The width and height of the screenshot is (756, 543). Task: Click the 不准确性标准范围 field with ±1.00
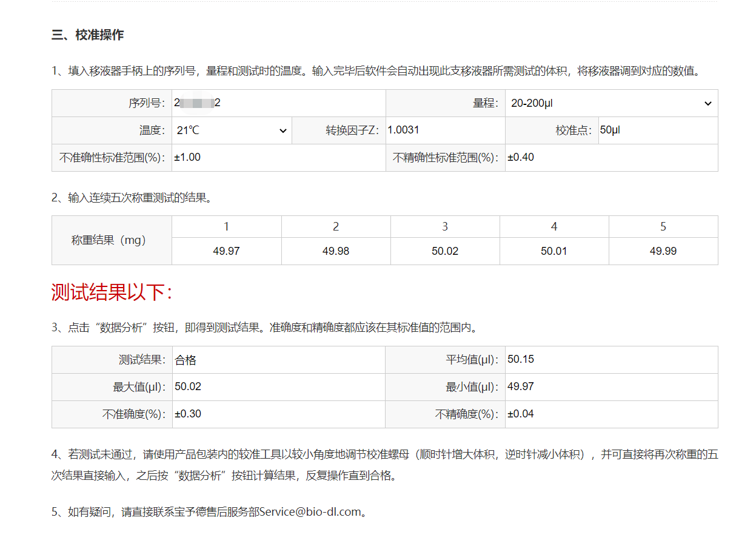coord(278,158)
